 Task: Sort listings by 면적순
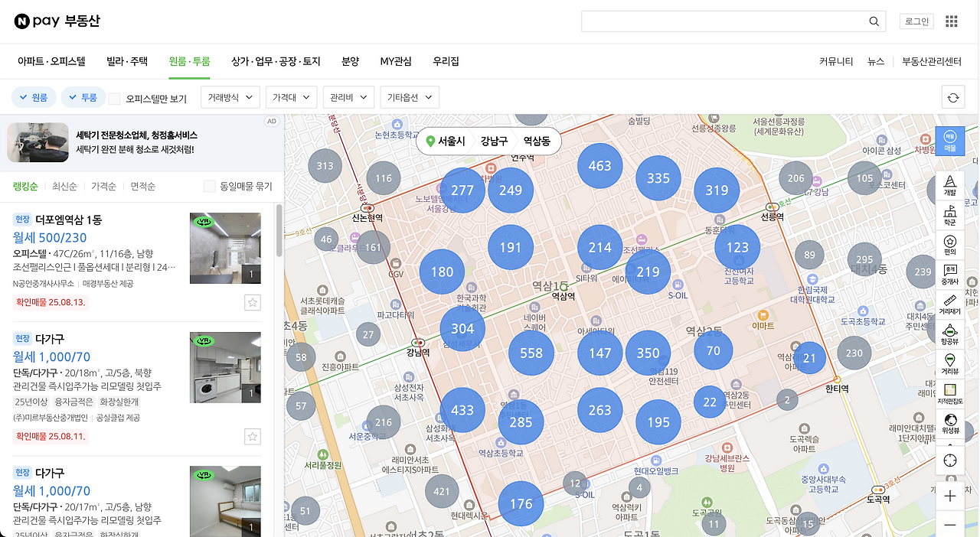coord(143,186)
